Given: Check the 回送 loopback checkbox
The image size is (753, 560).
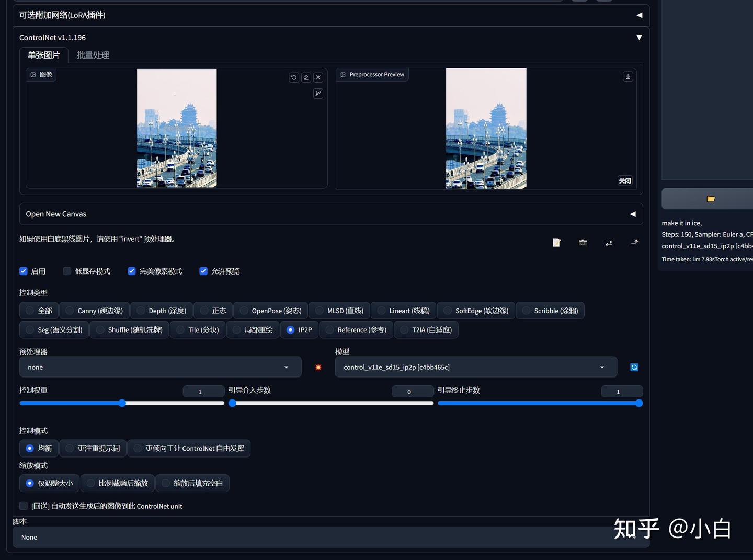Looking at the screenshot, I should click(x=24, y=506).
